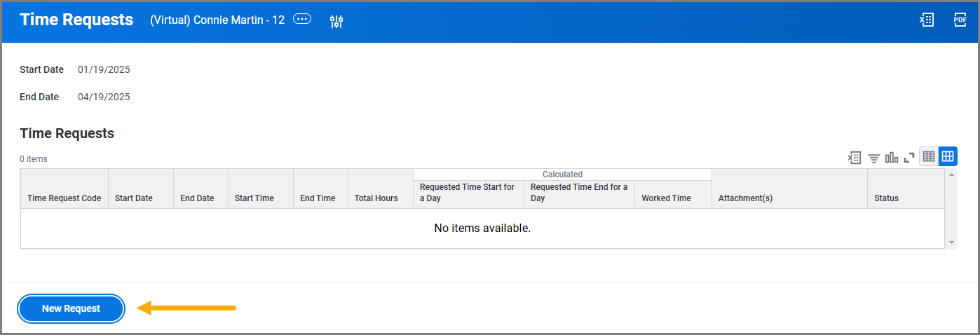Click the Requested Time Start for a Day header
This screenshot has height=335, width=980.
pyautogui.click(x=468, y=193)
